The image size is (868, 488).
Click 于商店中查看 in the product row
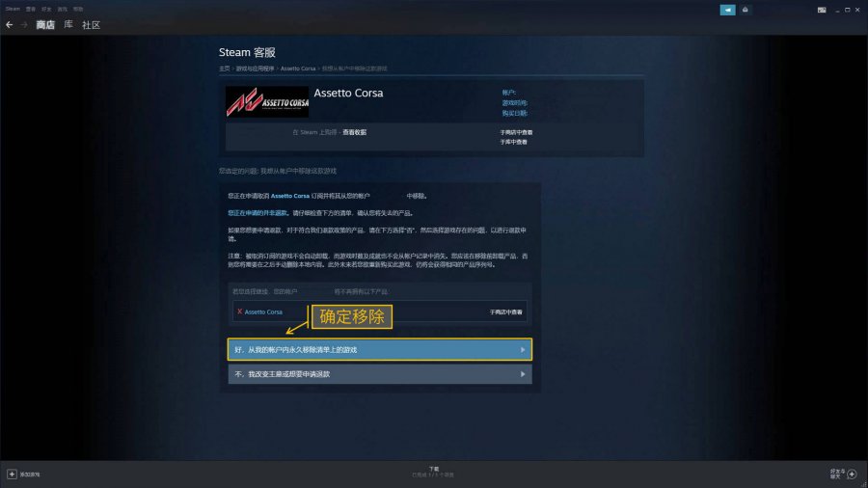pyautogui.click(x=505, y=312)
